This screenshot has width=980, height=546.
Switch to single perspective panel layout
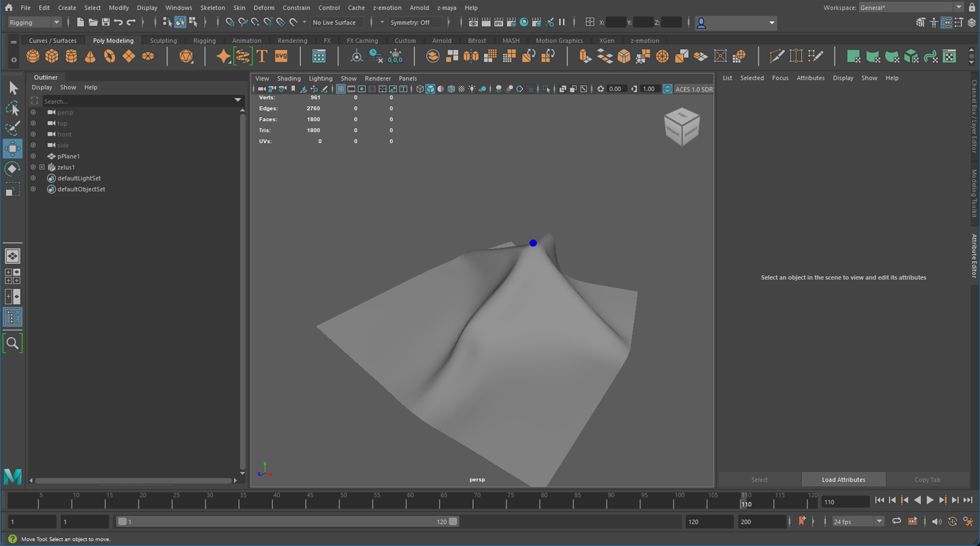[x=13, y=256]
